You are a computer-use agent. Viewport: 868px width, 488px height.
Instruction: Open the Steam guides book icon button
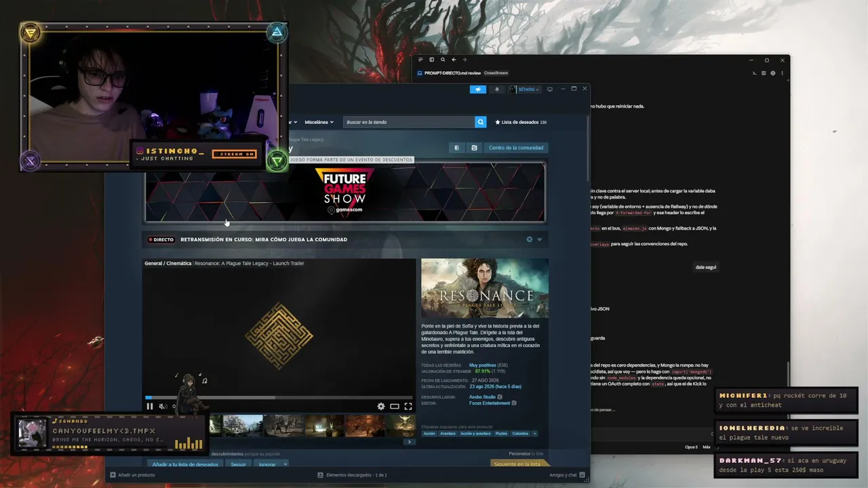click(x=456, y=148)
